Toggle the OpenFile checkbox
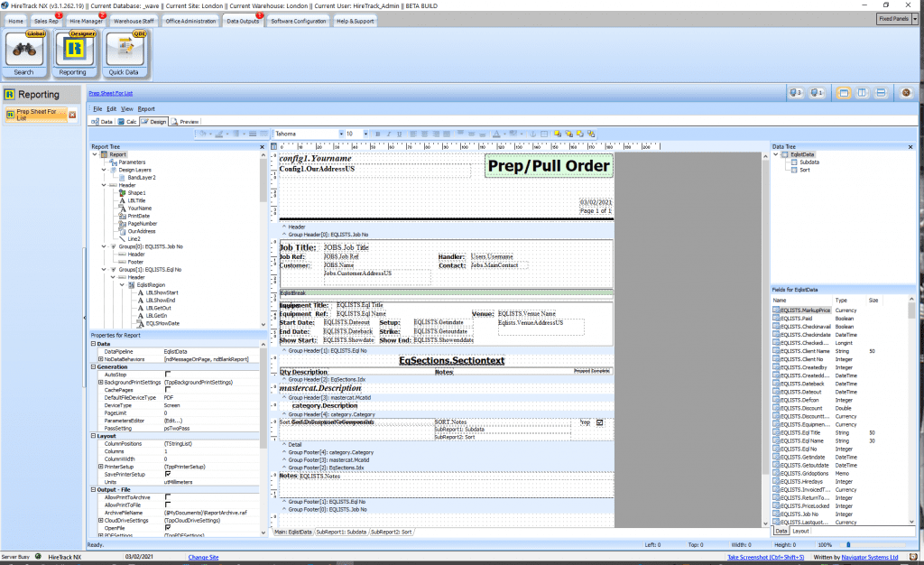The image size is (924, 565). click(167, 528)
